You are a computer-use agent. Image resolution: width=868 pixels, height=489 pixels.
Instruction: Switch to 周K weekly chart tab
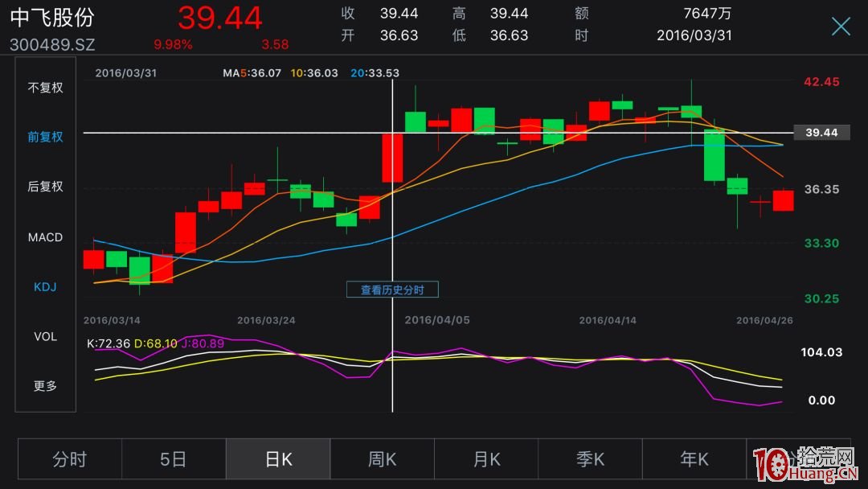[383, 459]
